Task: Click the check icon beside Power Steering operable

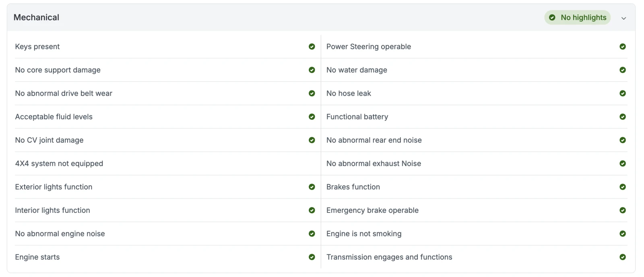Action: [622, 47]
